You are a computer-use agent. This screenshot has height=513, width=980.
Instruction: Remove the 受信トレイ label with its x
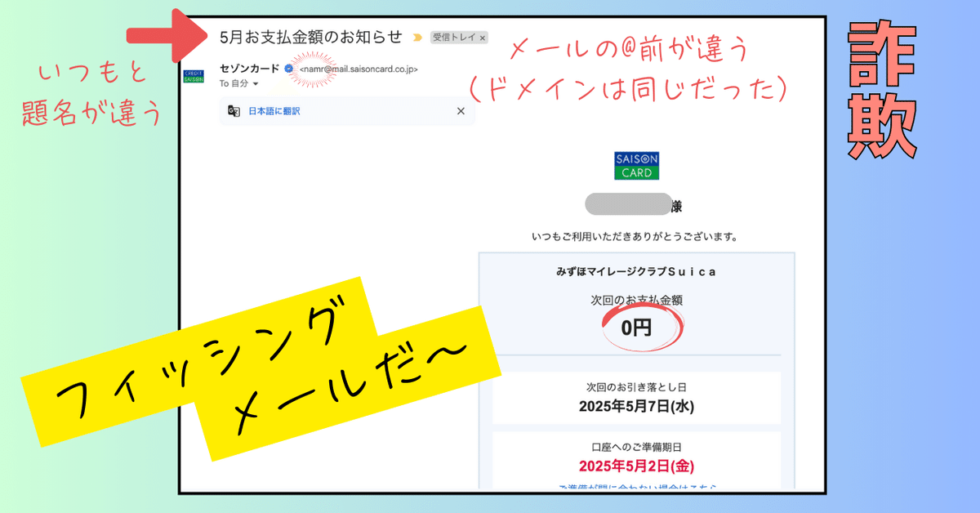point(482,38)
